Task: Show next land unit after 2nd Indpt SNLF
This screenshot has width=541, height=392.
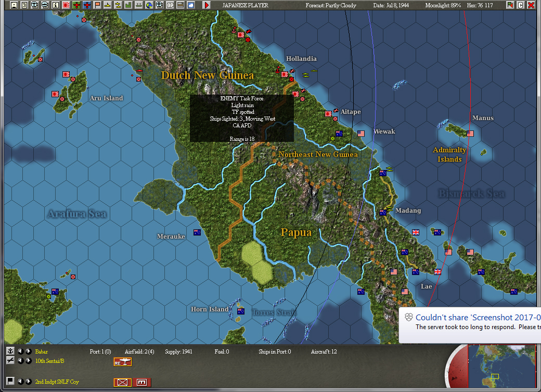Action: 28,381
